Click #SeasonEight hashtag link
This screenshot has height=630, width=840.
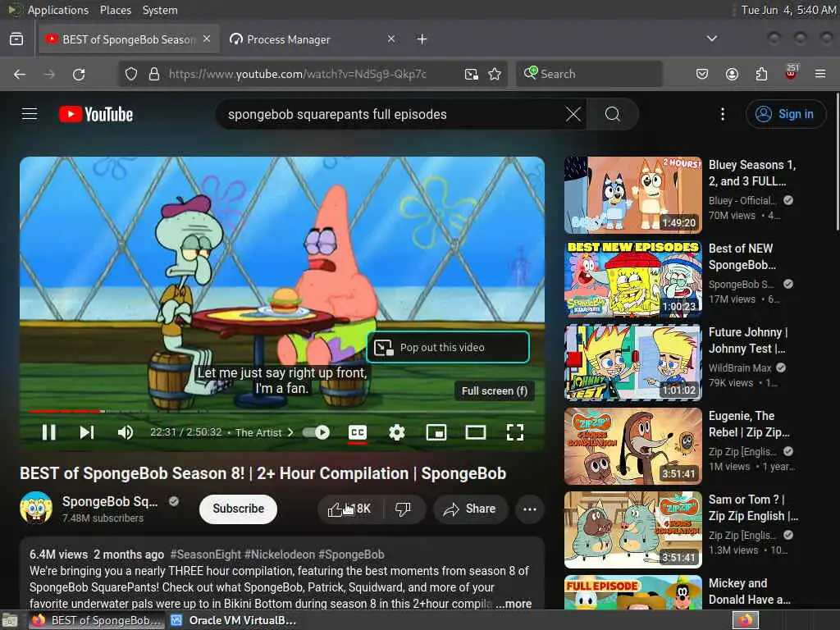click(x=205, y=555)
